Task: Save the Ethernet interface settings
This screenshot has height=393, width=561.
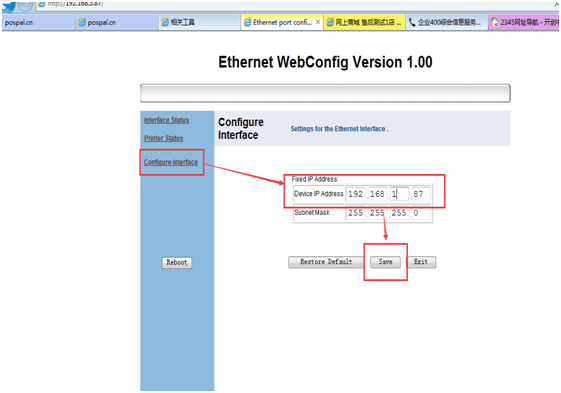Action: (385, 262)
